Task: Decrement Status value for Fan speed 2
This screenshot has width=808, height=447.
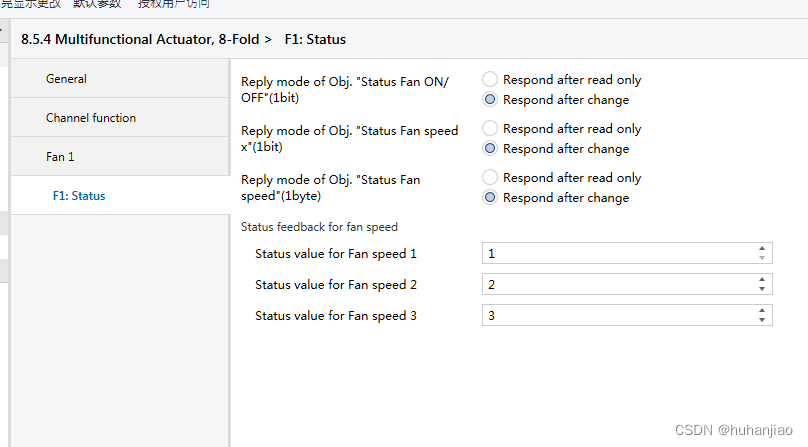Action: click(762, 289)
